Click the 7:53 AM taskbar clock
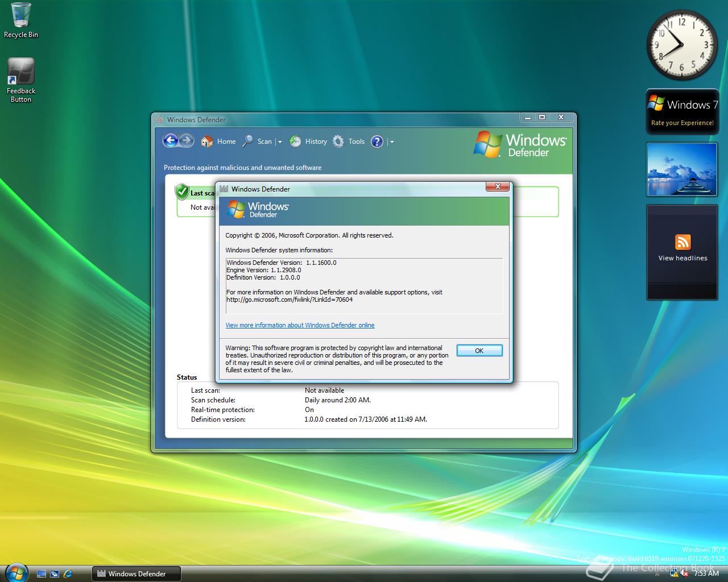The width and height of the screenshot is (728, 582). [706, 573]
